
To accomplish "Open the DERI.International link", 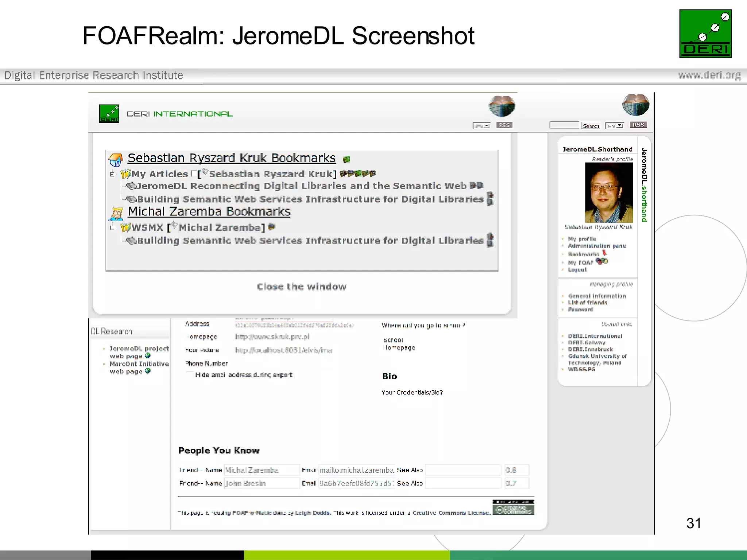I will tap(595, 336).
